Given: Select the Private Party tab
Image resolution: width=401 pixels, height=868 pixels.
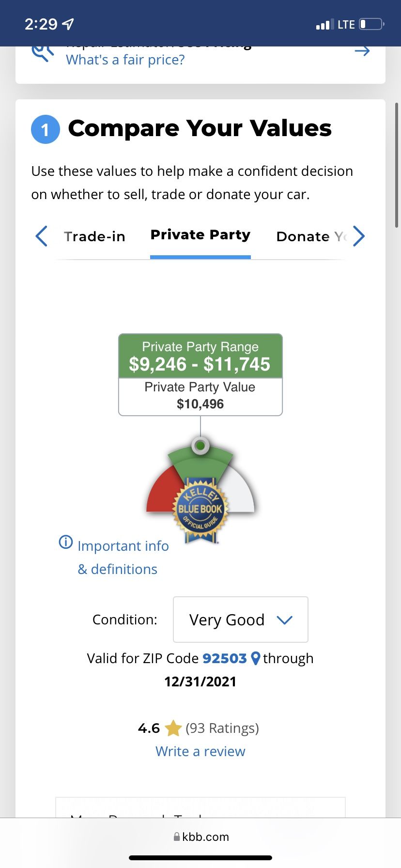Looking at the screenshot, I should coord(200,235).
